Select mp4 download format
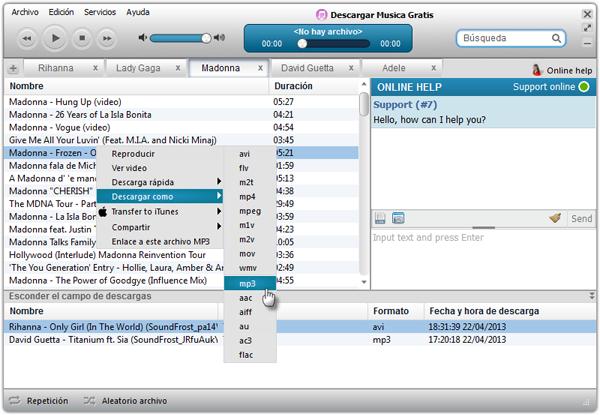This screenshot has width=600, height=415. tap(250, 197)
